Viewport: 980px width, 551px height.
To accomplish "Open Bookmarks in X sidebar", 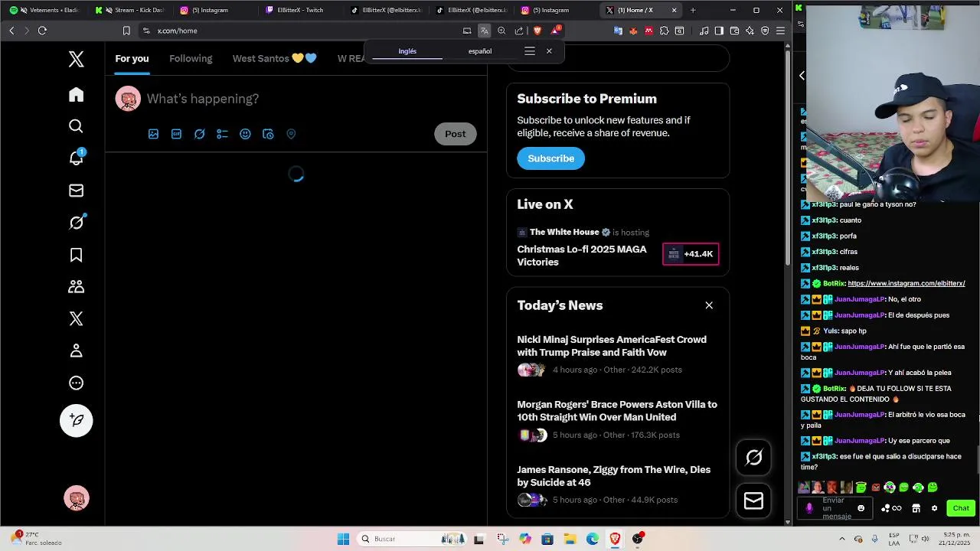I will 76,255.
